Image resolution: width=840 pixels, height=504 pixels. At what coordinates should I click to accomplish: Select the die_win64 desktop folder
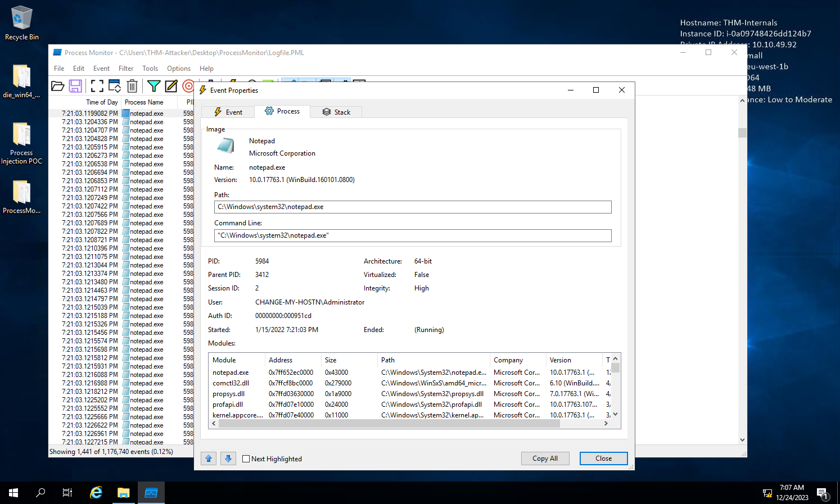21,81
